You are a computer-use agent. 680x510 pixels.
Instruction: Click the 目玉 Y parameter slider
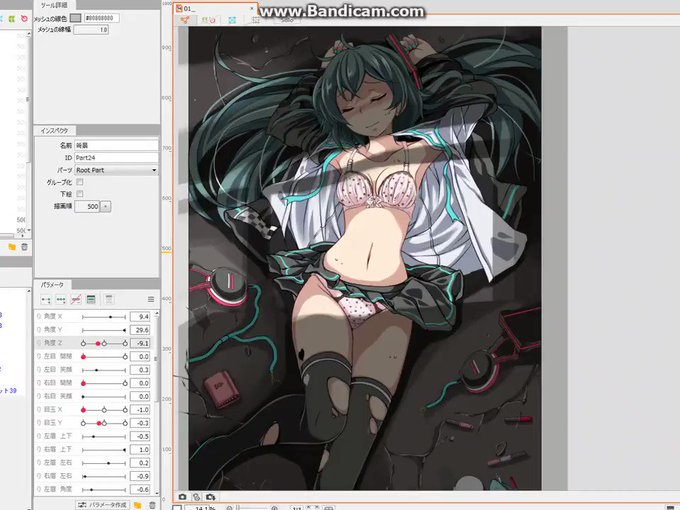click(x=104, y=423)
